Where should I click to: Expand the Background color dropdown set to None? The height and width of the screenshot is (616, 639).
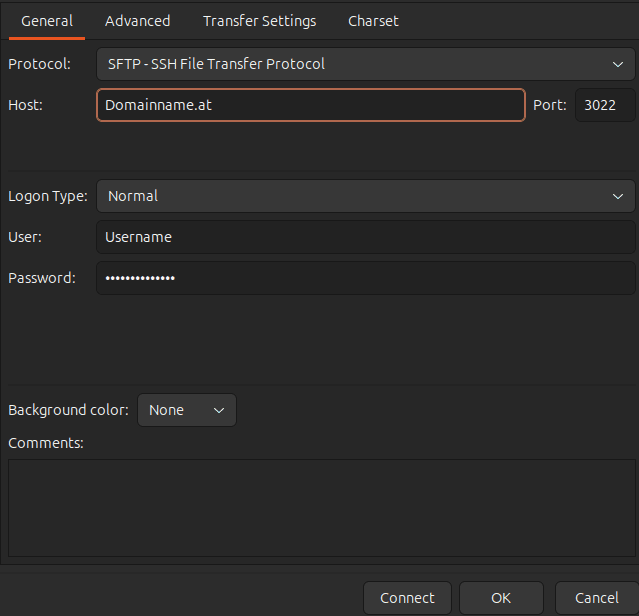point(187,410)
